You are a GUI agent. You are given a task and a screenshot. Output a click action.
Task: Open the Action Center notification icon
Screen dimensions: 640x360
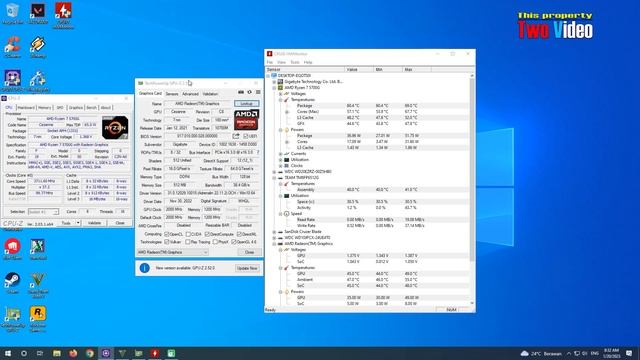(x=629, y=353)
